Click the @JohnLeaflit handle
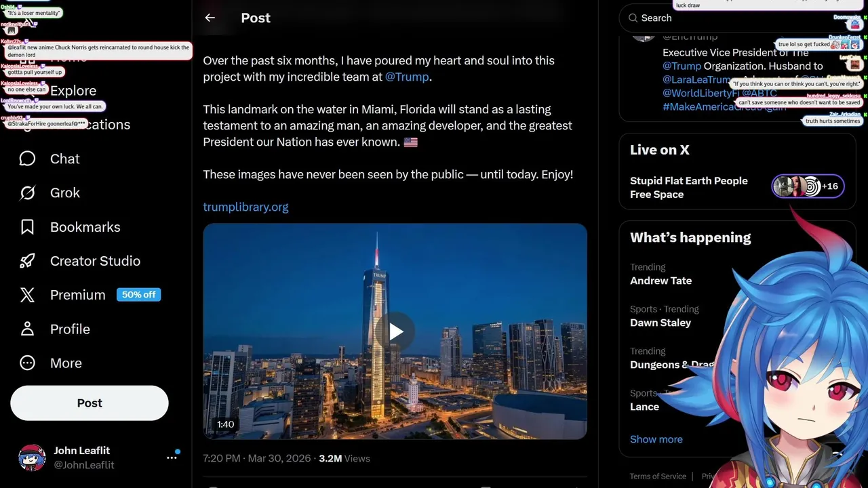 (x=84, y=465)
